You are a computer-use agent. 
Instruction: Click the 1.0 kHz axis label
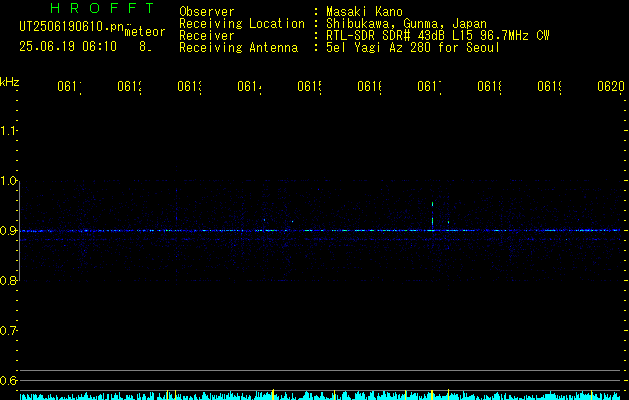click(x=8, y=181)
